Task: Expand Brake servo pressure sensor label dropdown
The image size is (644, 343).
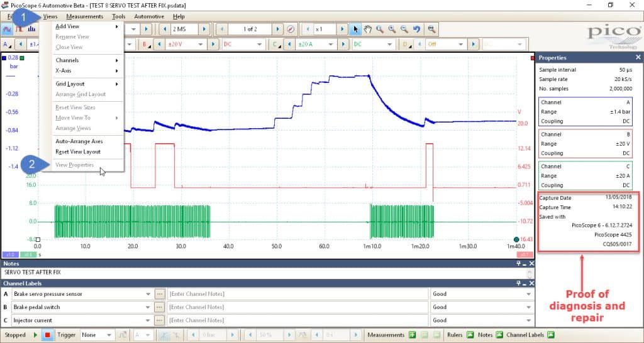Action: [x=148, y=294]
